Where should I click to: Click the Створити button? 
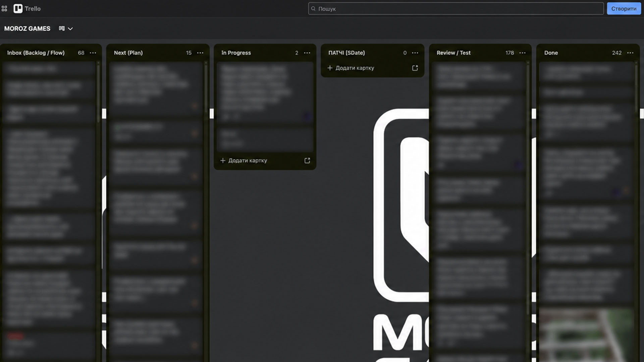point(624,9)
